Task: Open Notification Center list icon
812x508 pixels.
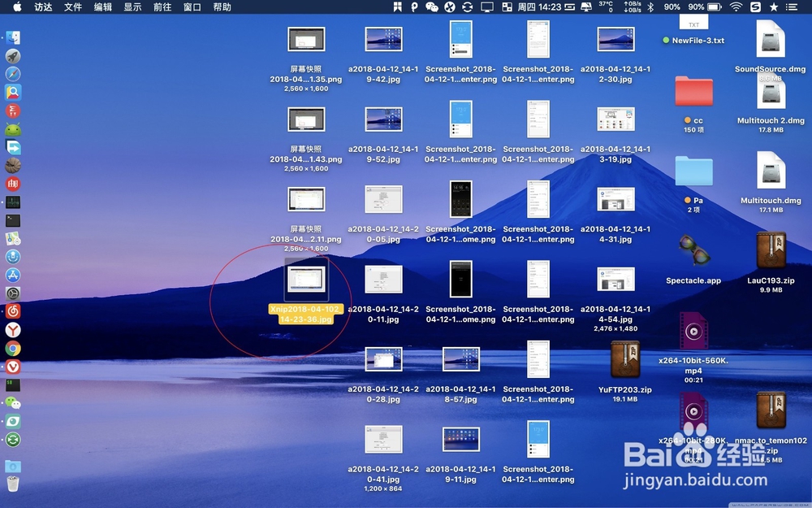Action: pos(792,7)
